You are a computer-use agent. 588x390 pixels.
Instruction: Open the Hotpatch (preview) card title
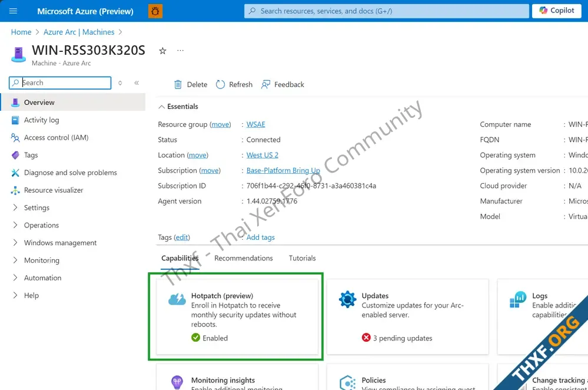(x=222, y=296)
